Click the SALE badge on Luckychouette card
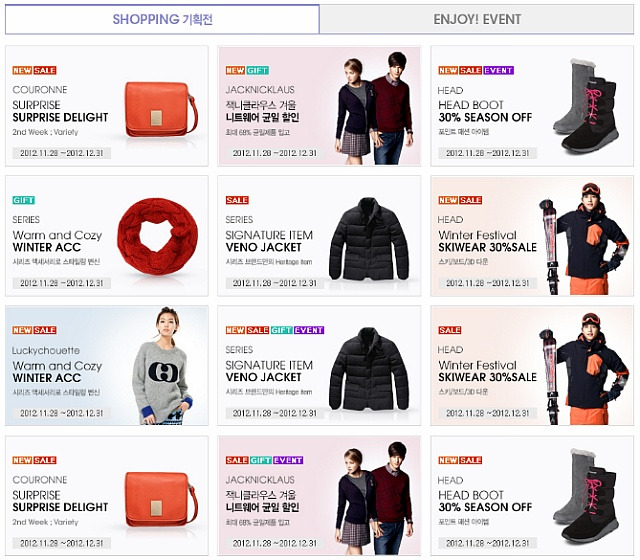 (44, 330)
